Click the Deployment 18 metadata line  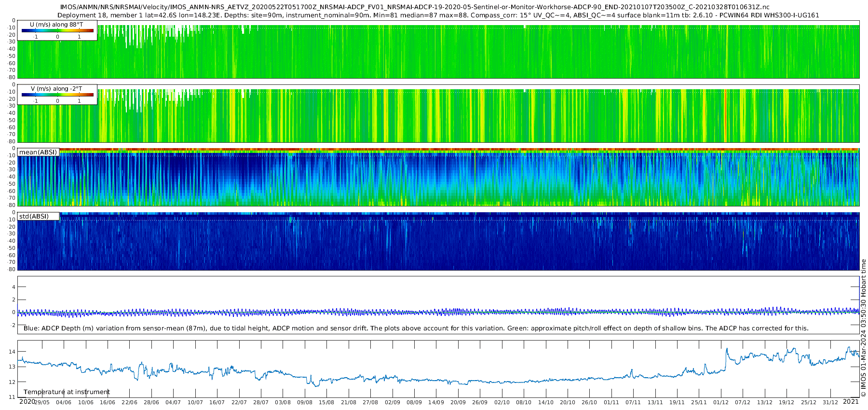438,15
